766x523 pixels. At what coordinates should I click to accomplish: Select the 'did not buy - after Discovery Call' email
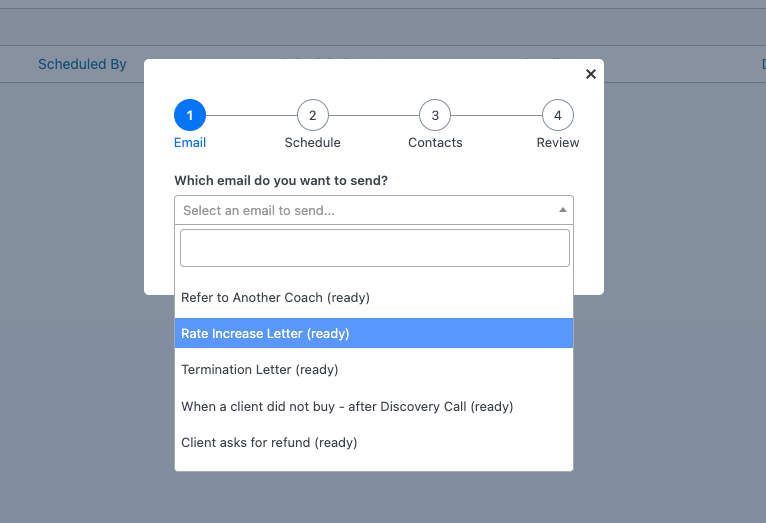(x=346, y=406)
